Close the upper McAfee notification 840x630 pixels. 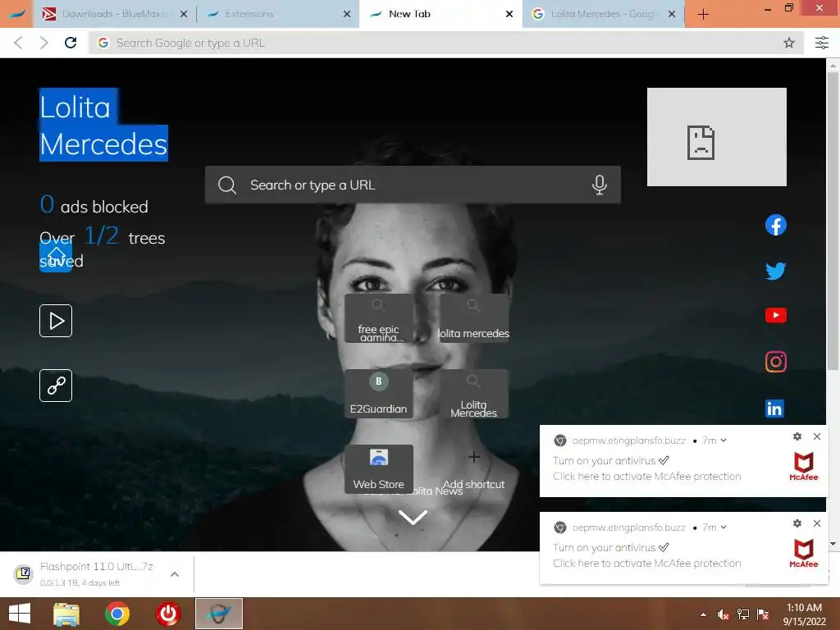pos(817,436)
